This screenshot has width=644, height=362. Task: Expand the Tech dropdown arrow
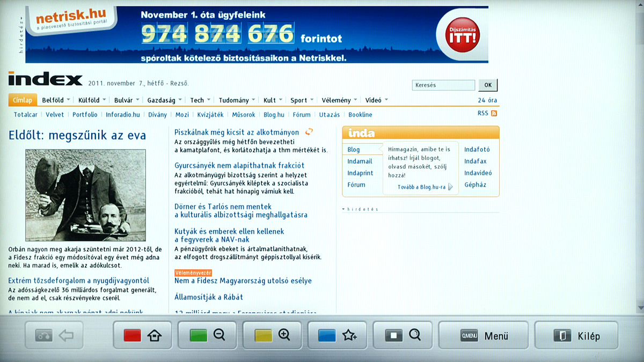[x=209, y=100]
